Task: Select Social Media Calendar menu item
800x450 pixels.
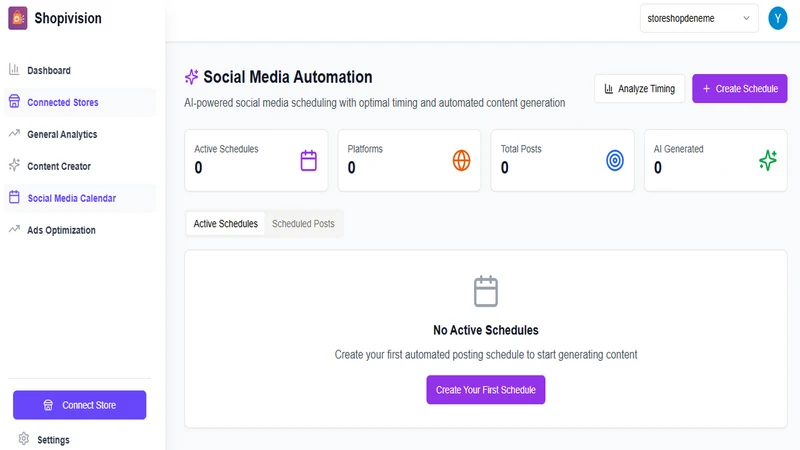Action: pyautogui.click(x=80, y=198)
